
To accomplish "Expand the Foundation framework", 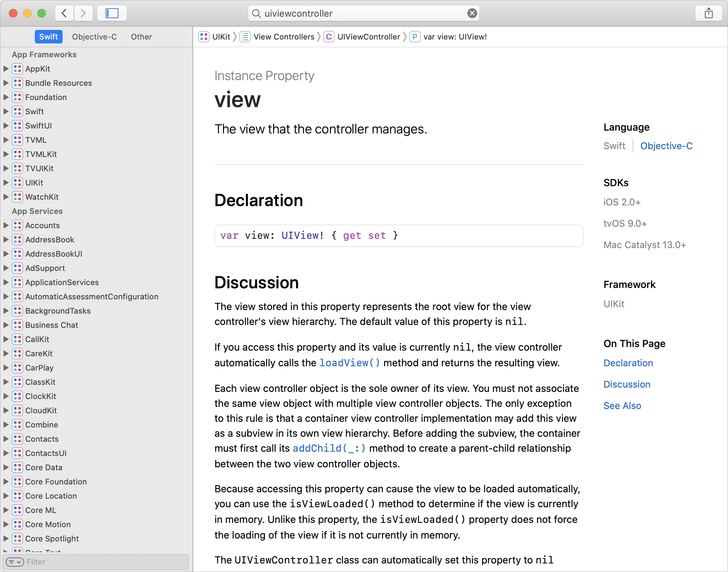I will coord(6,97).
